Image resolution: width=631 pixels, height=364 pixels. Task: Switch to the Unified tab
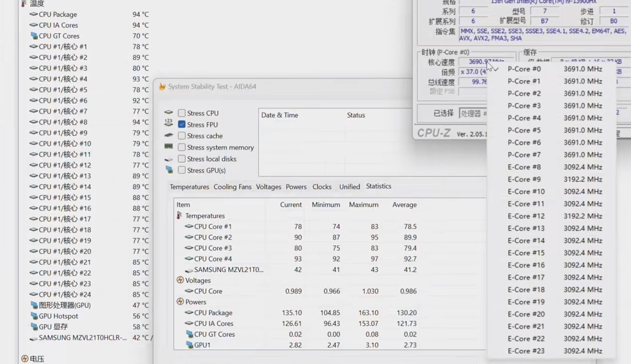click(350, 187)
